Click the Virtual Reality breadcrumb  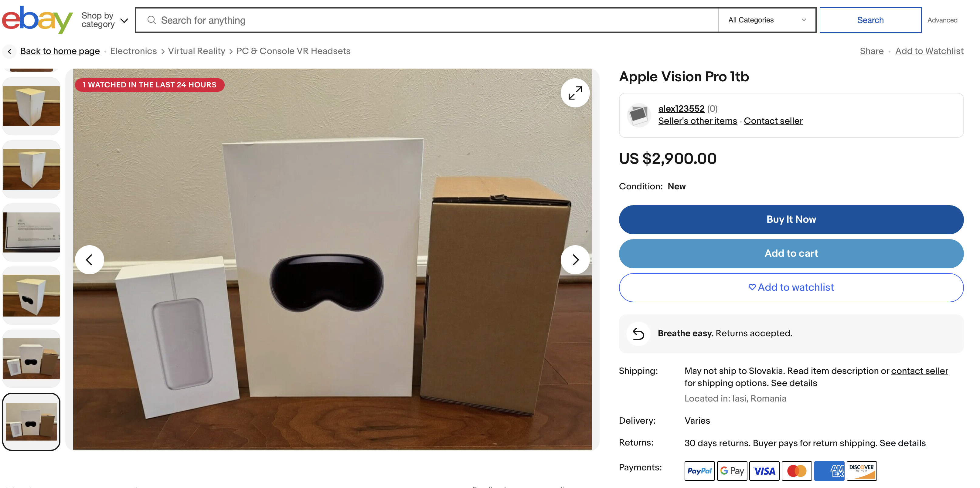point(196,51)
